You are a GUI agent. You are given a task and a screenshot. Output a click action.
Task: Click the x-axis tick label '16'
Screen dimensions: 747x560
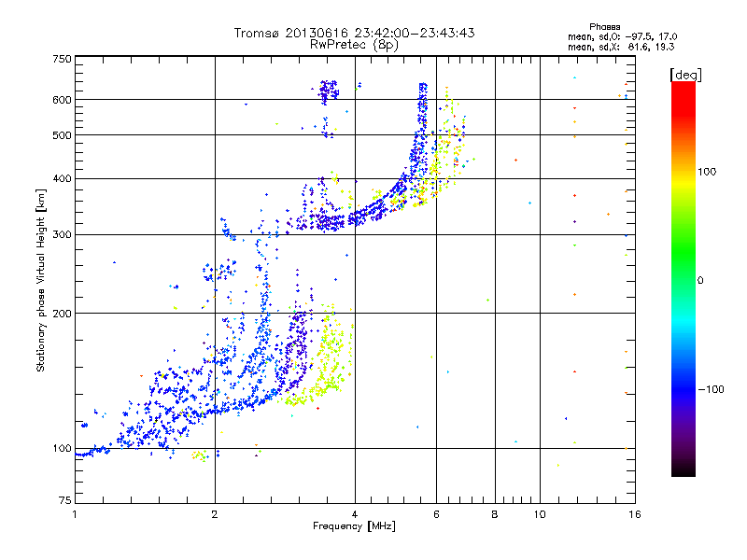(x=635, y=514)
